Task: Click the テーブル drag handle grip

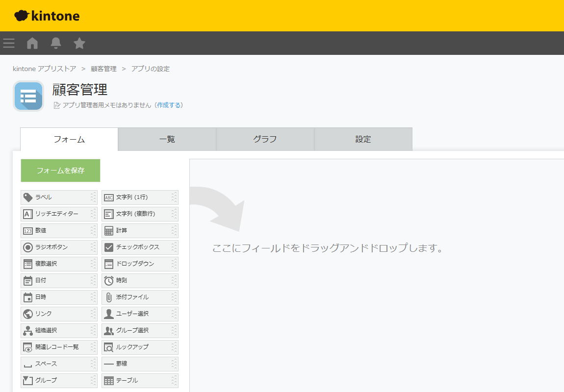Action: tap(174, 381)
